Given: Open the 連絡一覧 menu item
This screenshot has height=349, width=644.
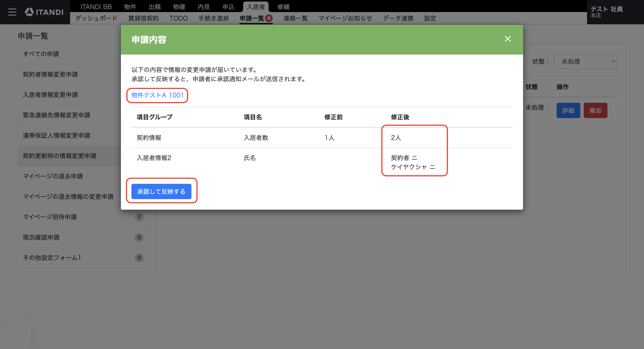Looking at the screenshot, I should tap(295, 18).
